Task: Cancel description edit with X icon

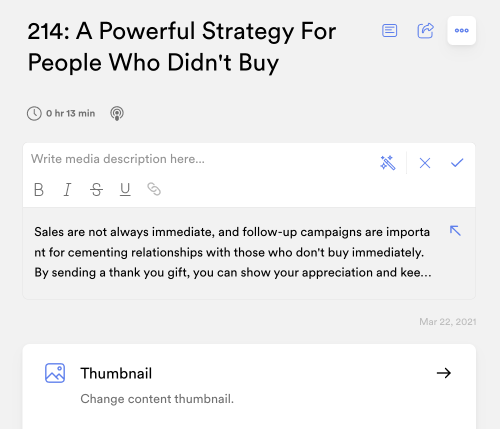Action: 425,163
